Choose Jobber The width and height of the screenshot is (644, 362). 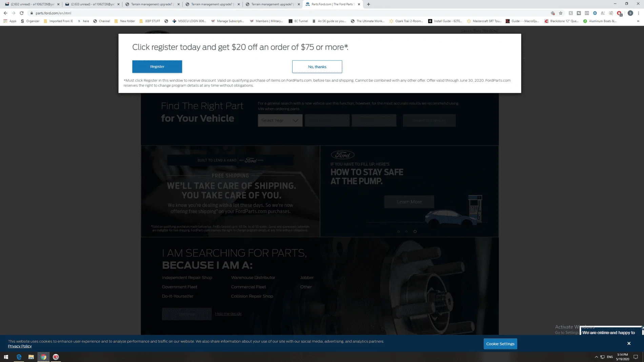click(x=307, y=278)
